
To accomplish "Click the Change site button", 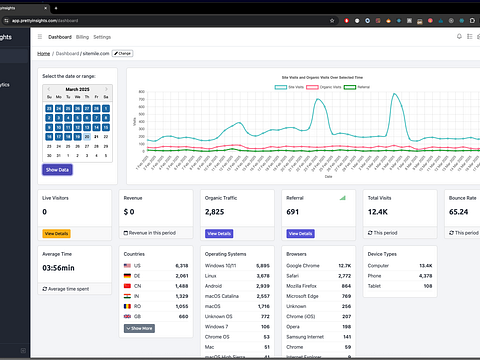I will coord(122,53).
